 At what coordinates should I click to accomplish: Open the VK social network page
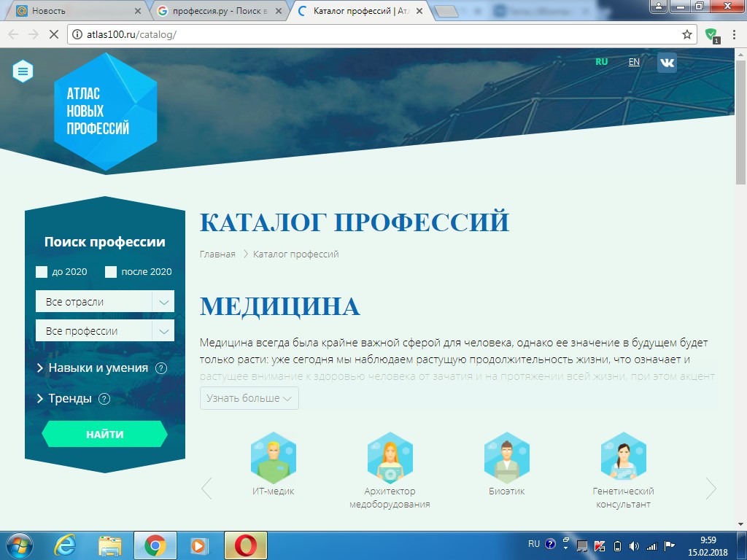[667, 63]
